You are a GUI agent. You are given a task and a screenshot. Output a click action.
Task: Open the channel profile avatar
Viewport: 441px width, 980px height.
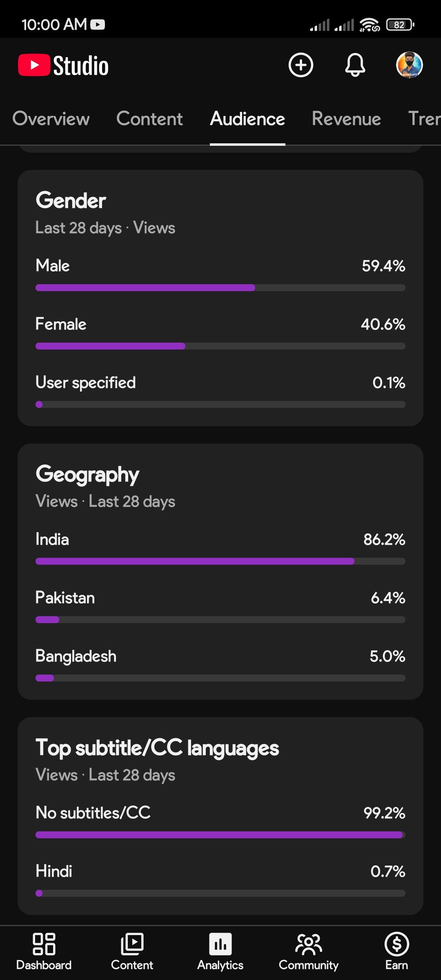409,65
